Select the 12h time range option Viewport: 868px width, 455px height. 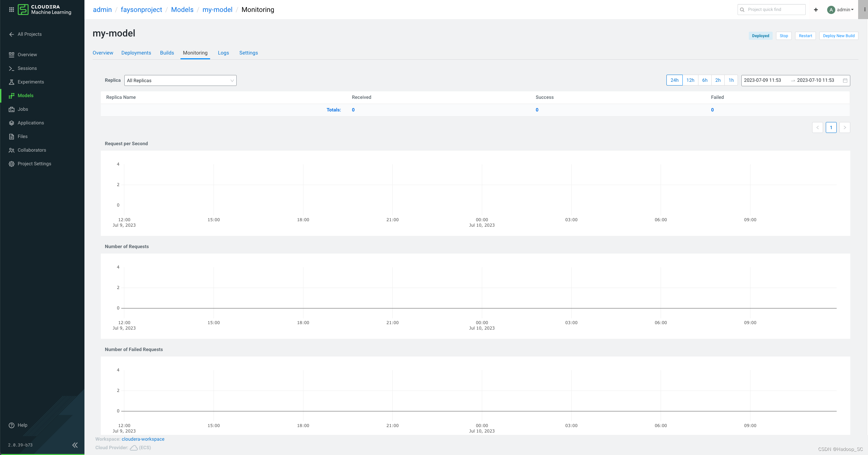(690, 80)
